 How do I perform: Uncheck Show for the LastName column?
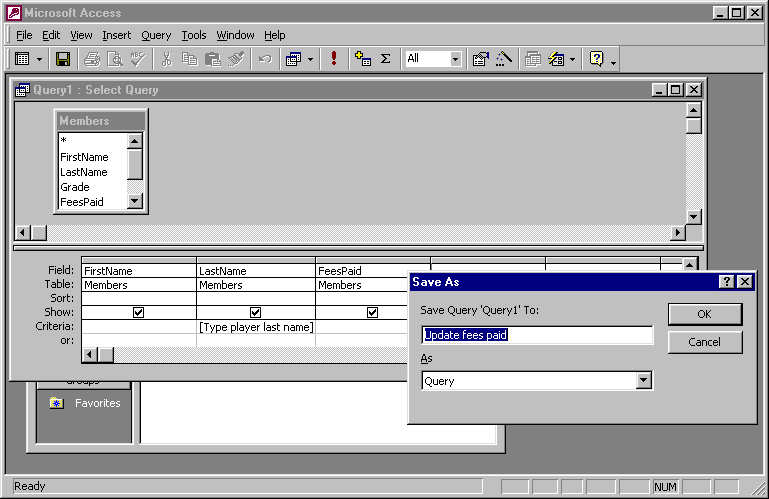coord(256,313)
